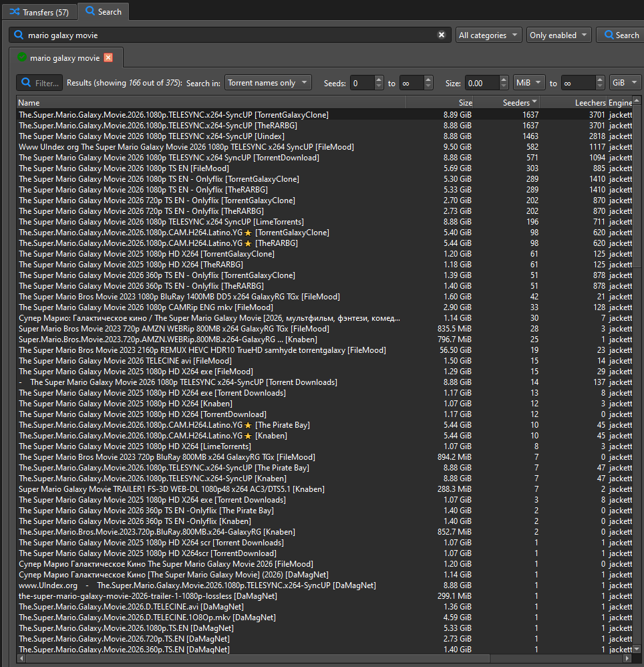This screenshot has height=667, width=644.
Task: Select the 'Www UIndex org' [FileMood] result
Action: [x=325, y=147]
